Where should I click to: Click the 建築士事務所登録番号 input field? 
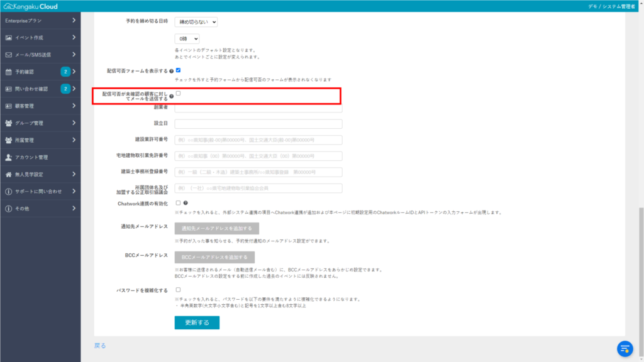(258, 172)
